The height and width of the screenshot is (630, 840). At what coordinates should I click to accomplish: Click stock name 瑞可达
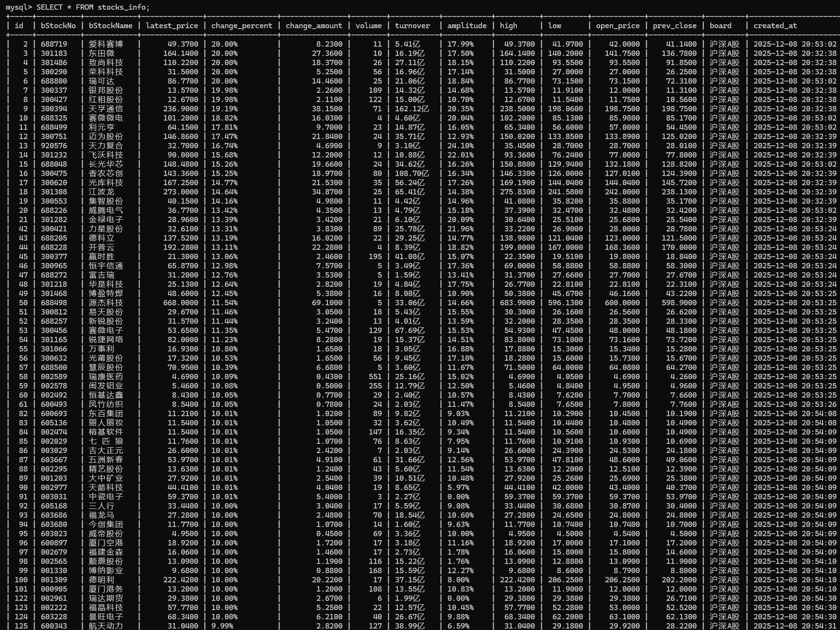(x=102, y=81)
